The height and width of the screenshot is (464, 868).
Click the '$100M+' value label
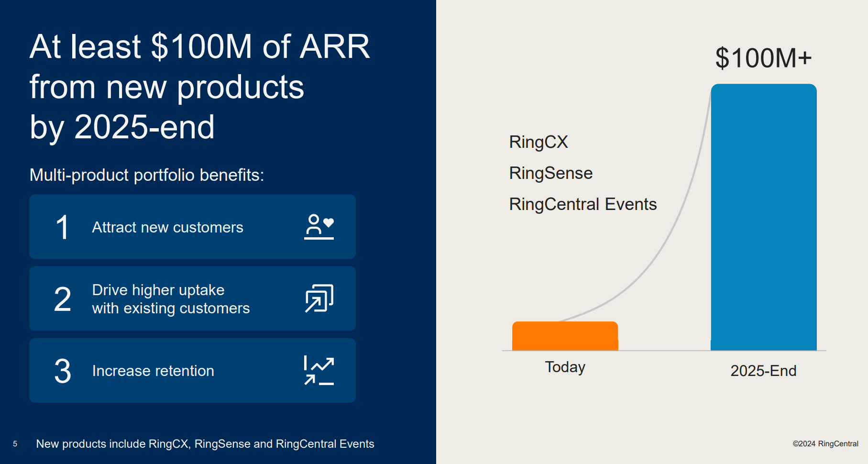(763, 58)
